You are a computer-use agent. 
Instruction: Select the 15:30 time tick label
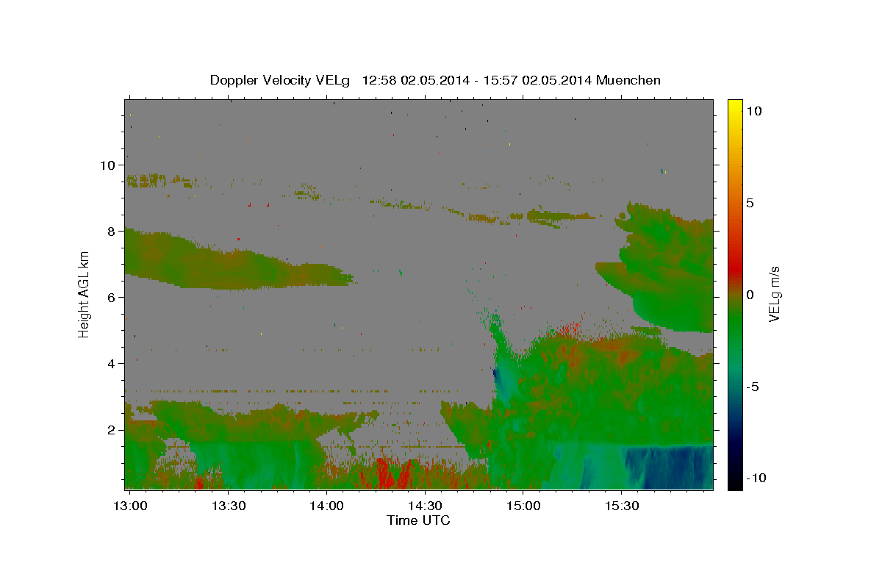(621, 506)
